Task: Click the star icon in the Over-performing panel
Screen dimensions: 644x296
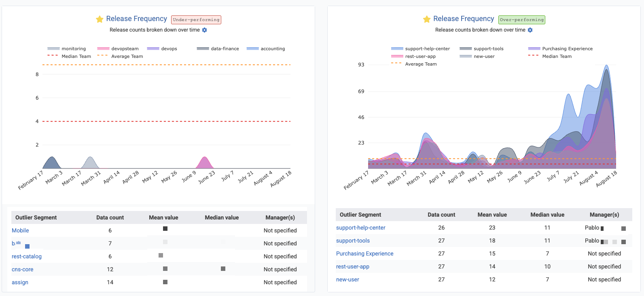Action: tap(426, 19)
